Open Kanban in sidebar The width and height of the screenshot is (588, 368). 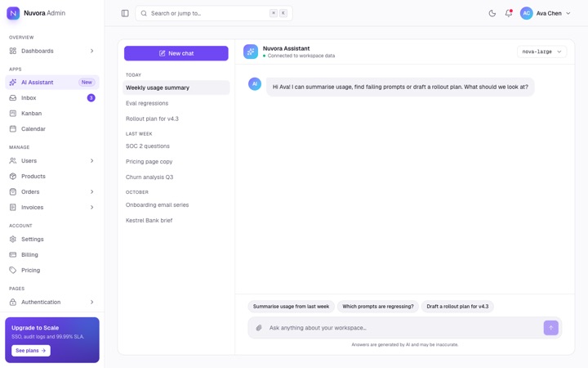[52, 113]
